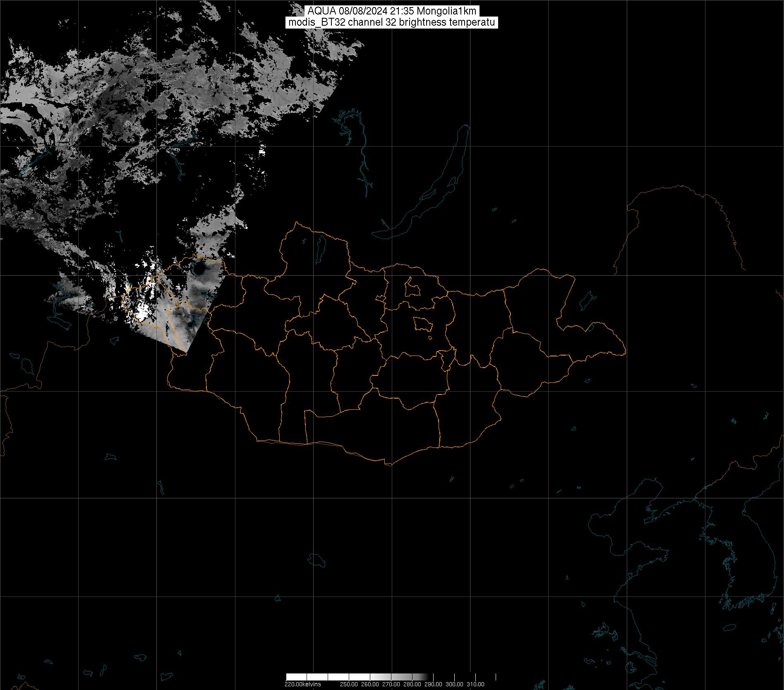The height and width of the screenshot is (690, 784).
Task: Click the dark round Uvs Lake in the imagery
Action: click(200, 269)
